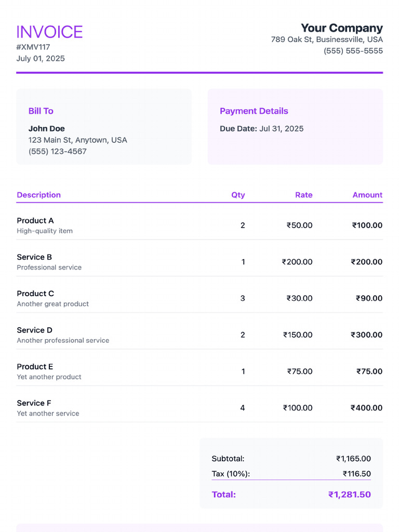Click Service F quantity 4
Image resolution: width=399 pixels, height=532 pixels.
click(x=242, y=408)
